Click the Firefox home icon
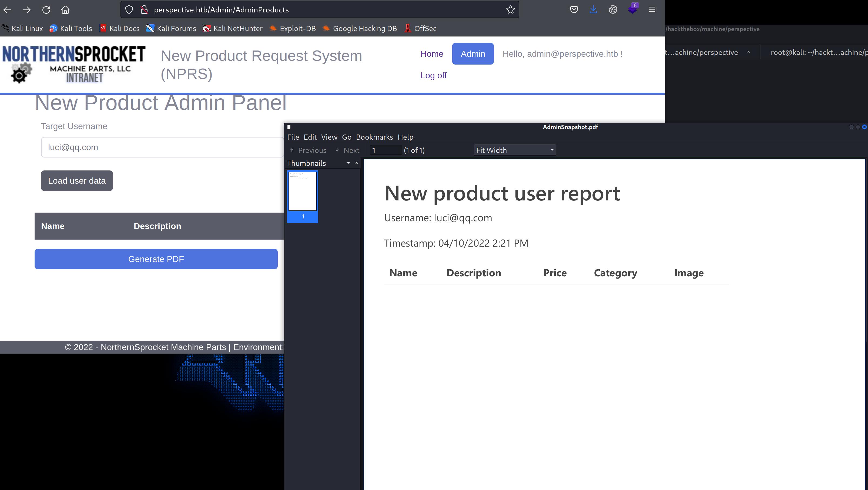Image resolution: width=868 pixels, height=490 pixels. (65, 10)
